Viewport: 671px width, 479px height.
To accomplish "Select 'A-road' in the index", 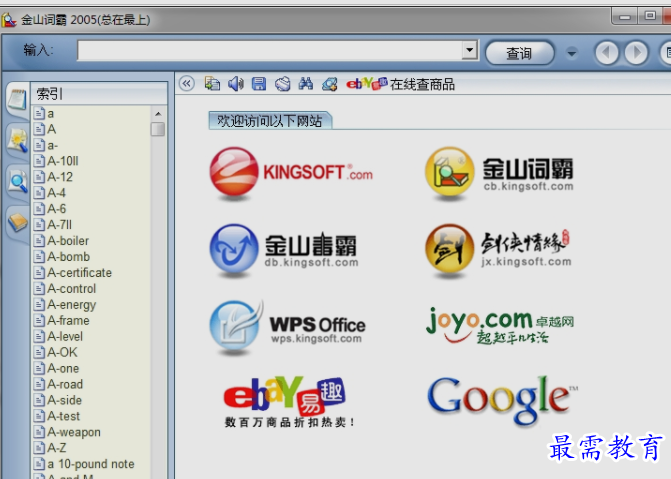I will (65, 384).
